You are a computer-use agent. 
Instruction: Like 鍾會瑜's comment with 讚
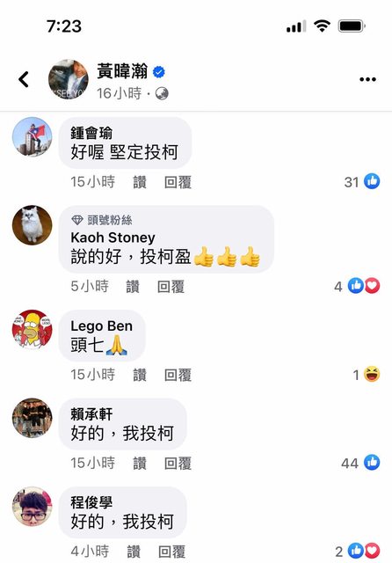pyautogui.click(x=140, y=182)
